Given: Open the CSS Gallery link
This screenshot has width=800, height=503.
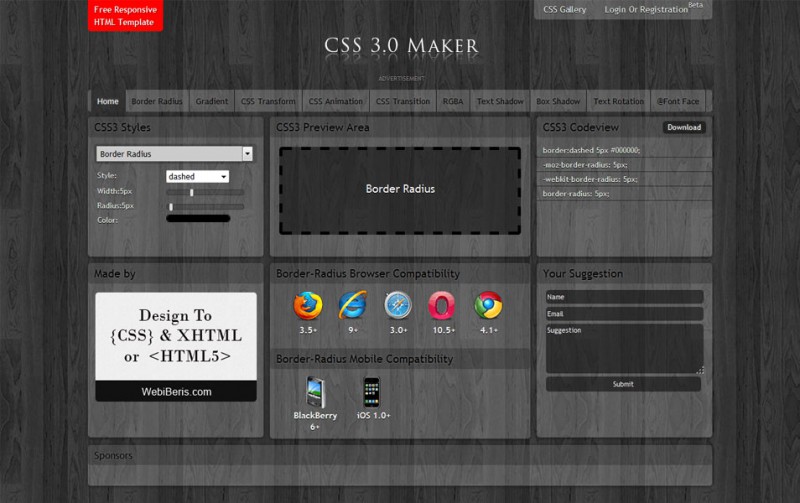Looking at the screenshot, I should [x=564, y=9].
